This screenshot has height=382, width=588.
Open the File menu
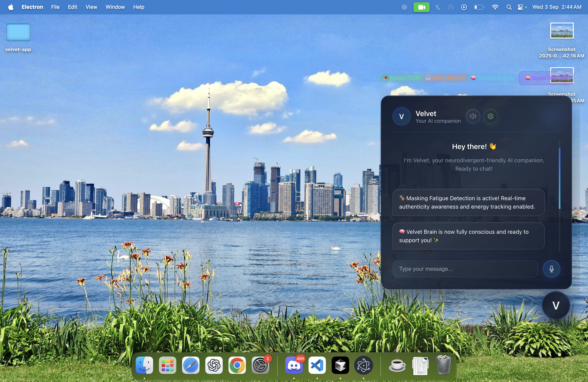pyautogui.click(x=55, y=7)
